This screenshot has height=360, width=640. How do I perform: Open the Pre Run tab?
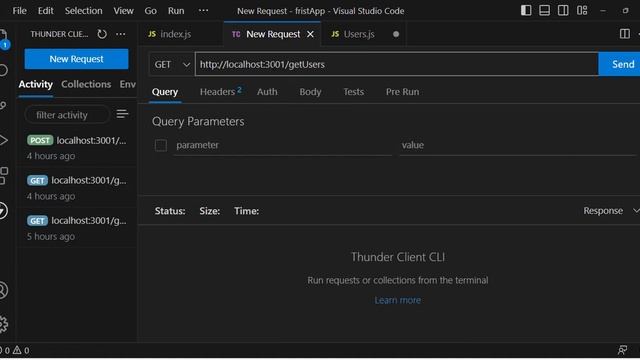[402, 92]
